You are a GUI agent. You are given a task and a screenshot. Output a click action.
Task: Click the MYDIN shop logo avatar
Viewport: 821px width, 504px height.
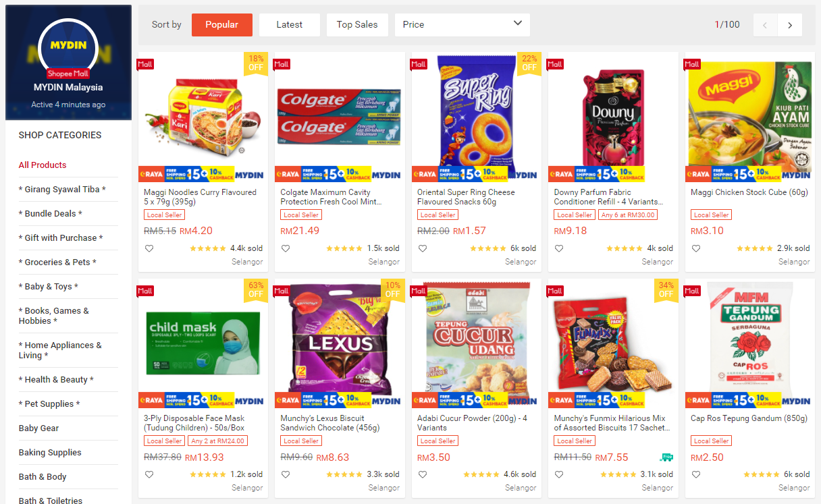pyautogui.click(x=68, y=47)
